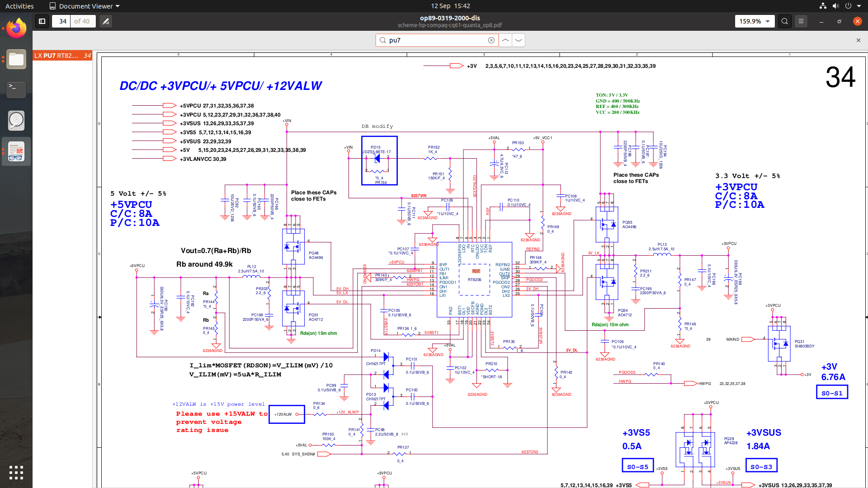Close the find bar
The width and height of the screenshot is (868, 488).
point(858,40)
